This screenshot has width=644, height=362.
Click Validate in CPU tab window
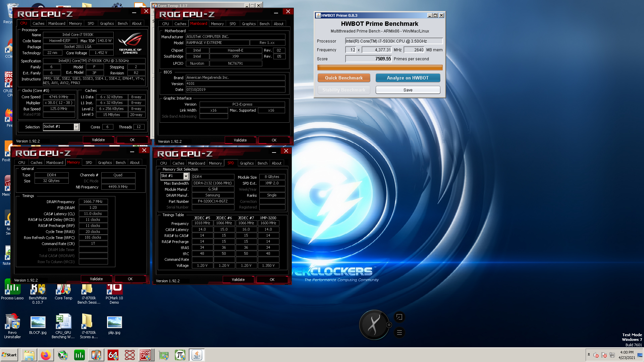tap(98, 140)
